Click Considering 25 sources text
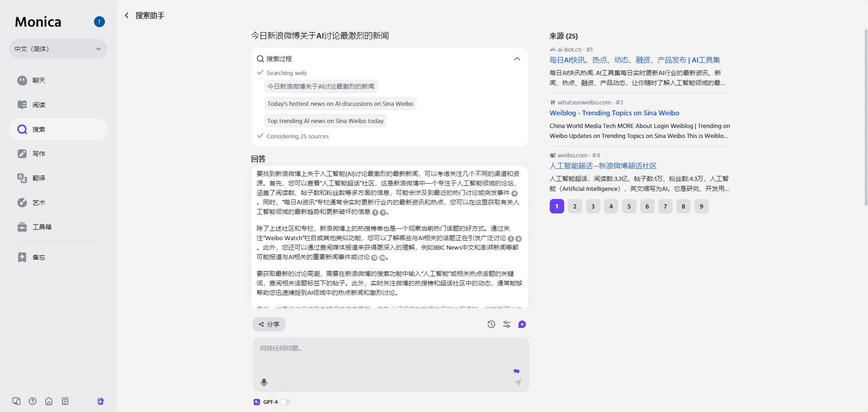Image resolution: width=868 pixels, height=412 pixels. pyautogui.click(x=297, y=136)
